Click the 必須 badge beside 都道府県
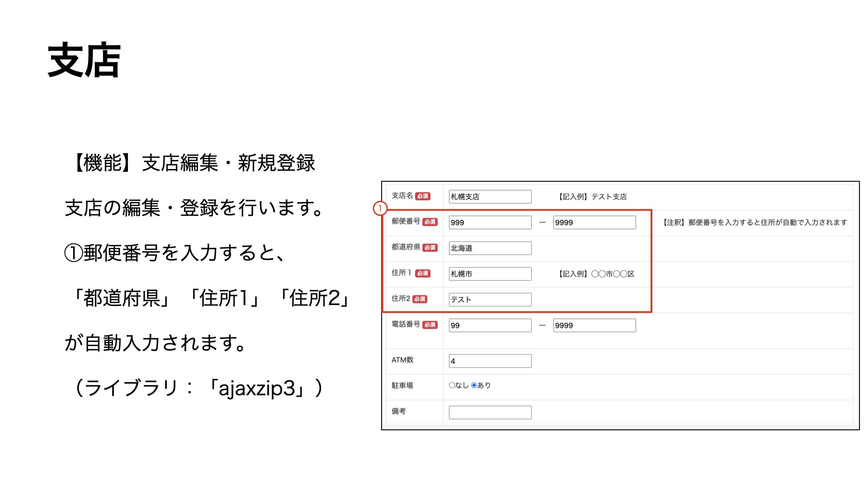Screen dimensions: 868x488 430,248
